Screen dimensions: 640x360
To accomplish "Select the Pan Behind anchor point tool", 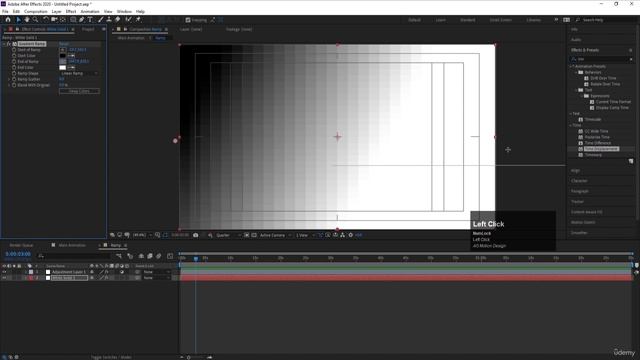I will pos(62,20).
